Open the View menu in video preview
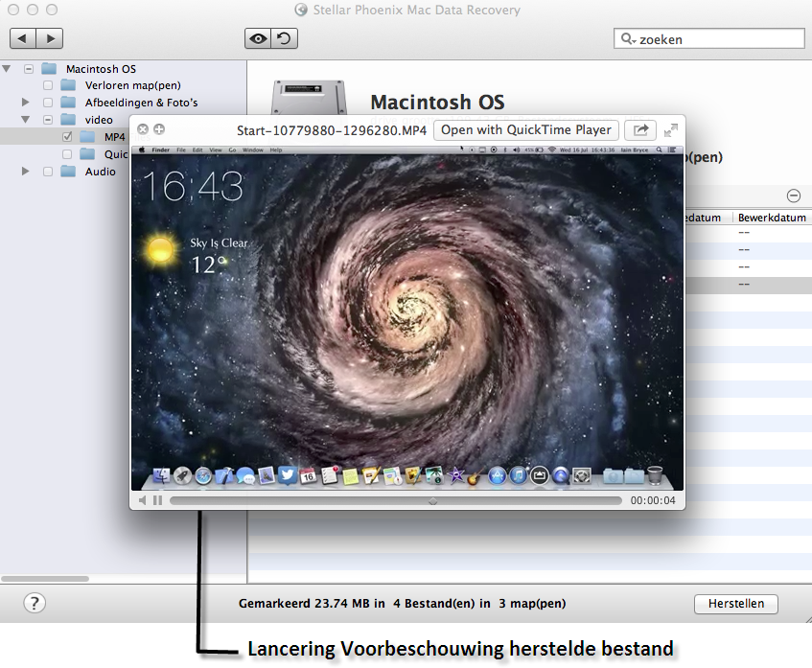This screenshot has width=812, height=668. tap(215, 150)
